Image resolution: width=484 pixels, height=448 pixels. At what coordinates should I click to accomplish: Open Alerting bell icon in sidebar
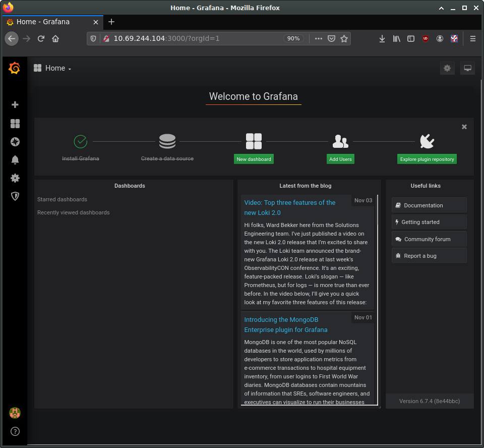pyautogui.click(x=15, y=160)
